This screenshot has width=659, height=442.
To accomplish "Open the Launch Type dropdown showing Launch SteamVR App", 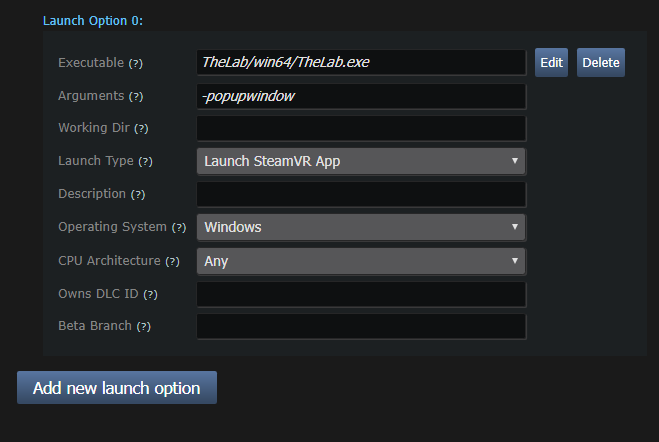I will (361, 161).
